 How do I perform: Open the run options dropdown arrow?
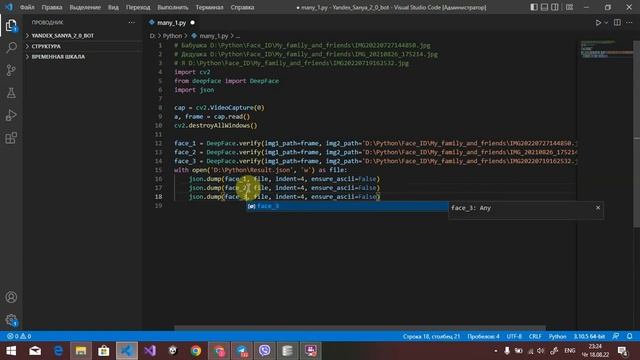tap(606, 23)
